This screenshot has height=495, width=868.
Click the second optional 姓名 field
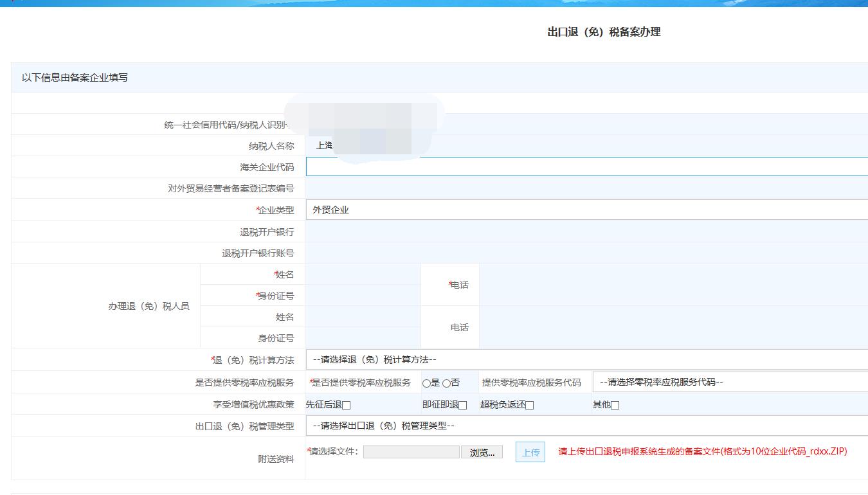click(363, 317)
